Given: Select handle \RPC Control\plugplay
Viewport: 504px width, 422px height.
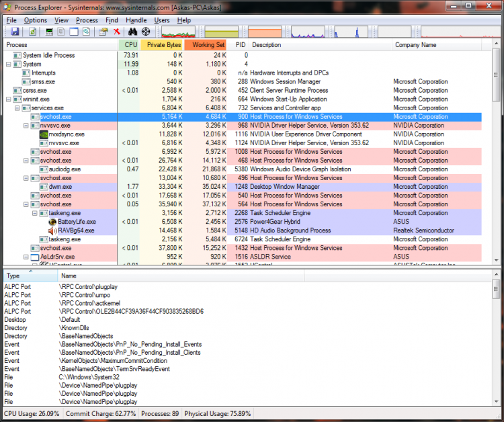Looking at the screenshot, I should 247,287.
